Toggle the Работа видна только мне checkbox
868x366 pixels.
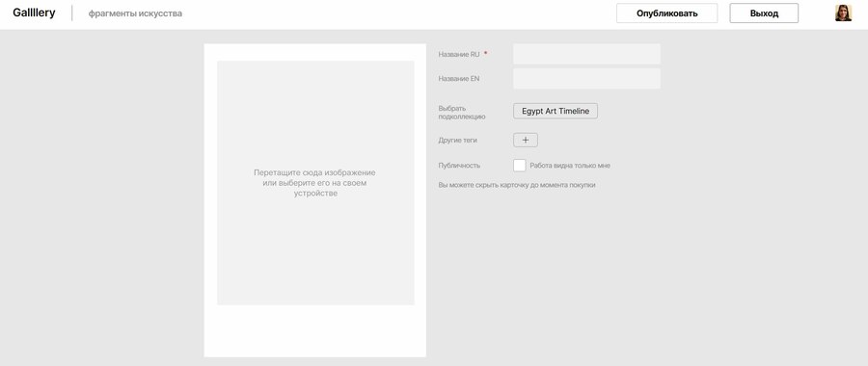[519, 166]
